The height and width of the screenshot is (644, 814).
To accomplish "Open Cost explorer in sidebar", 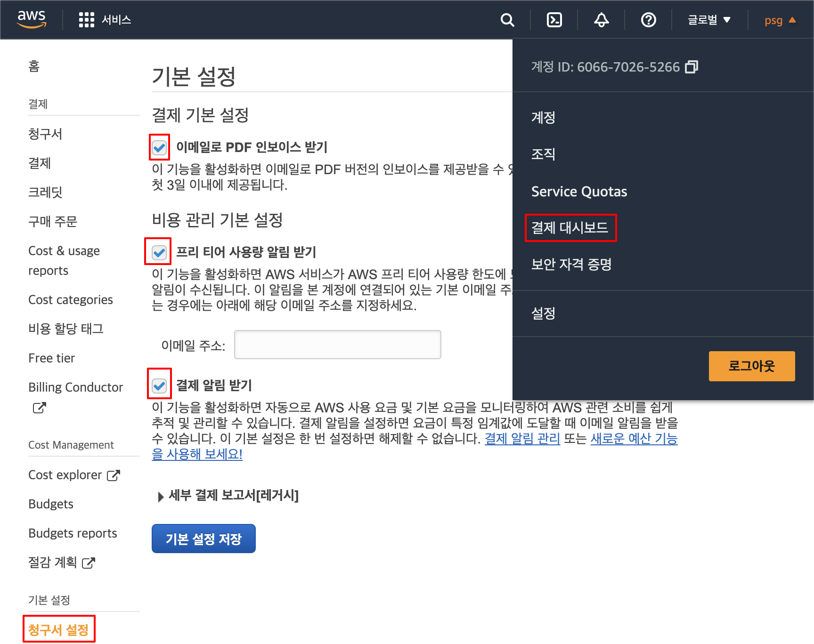I will [x=65, y=475].
